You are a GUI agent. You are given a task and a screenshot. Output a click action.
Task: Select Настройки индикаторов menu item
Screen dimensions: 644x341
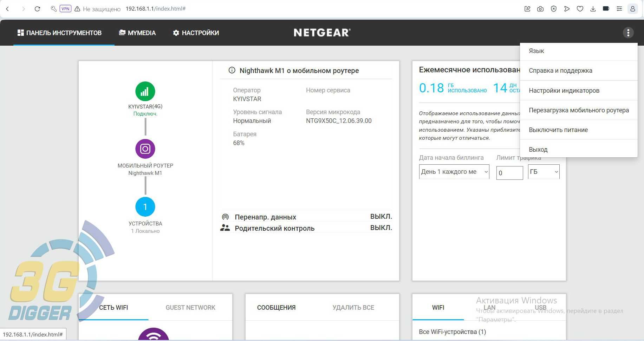click(x=579, y=91)
